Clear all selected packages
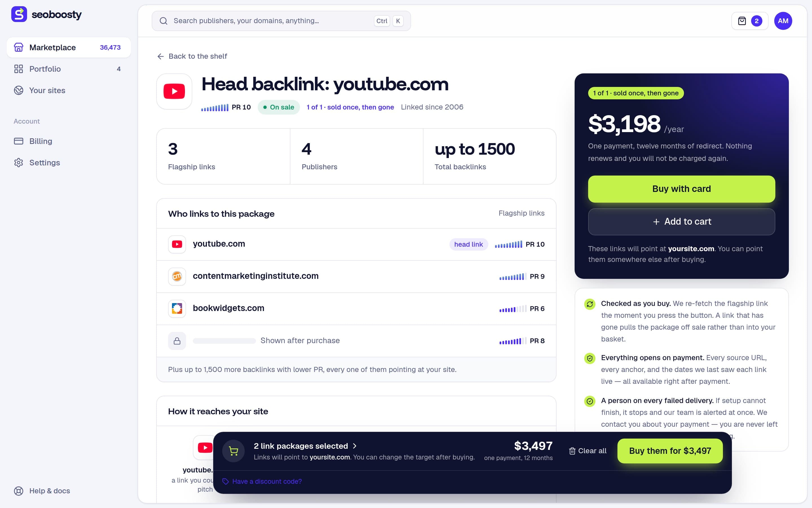This screenshot has height=508, width=812. click(588, 451)
